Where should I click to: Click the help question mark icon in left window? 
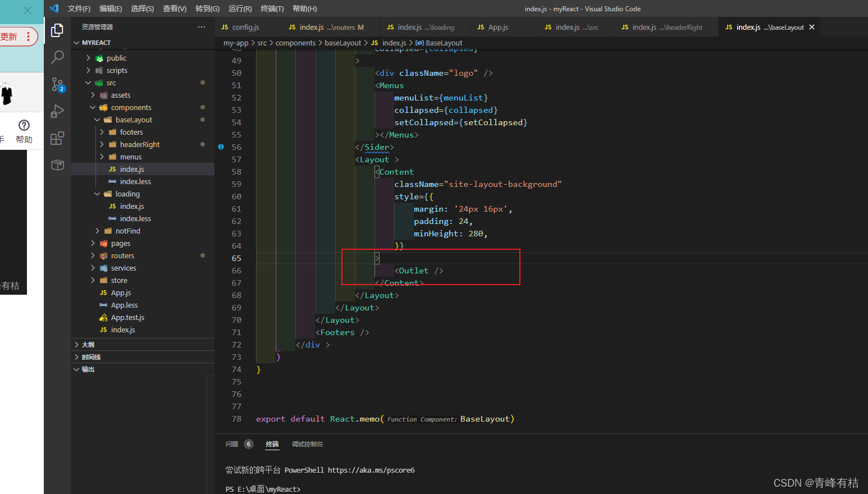(x=24, y=125)
